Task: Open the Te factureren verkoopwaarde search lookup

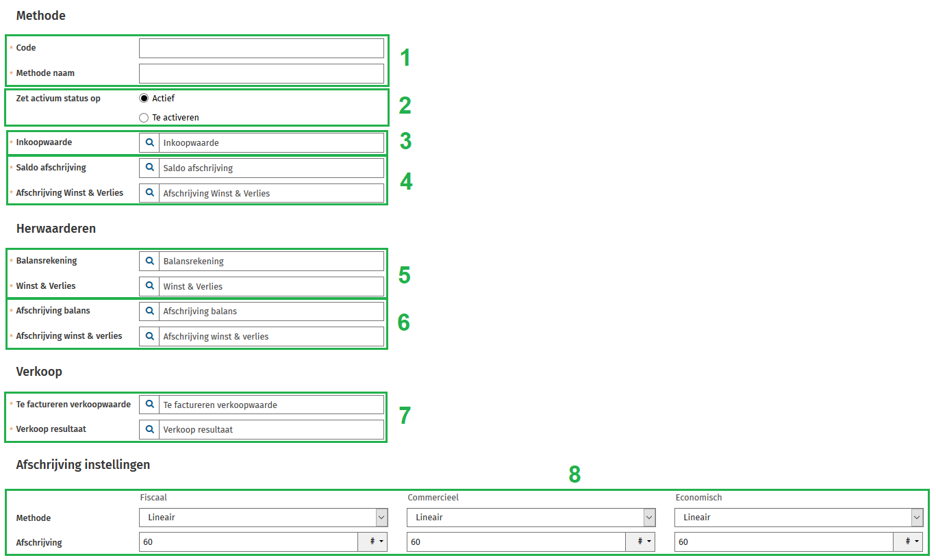Action: [x=149, y=405]
